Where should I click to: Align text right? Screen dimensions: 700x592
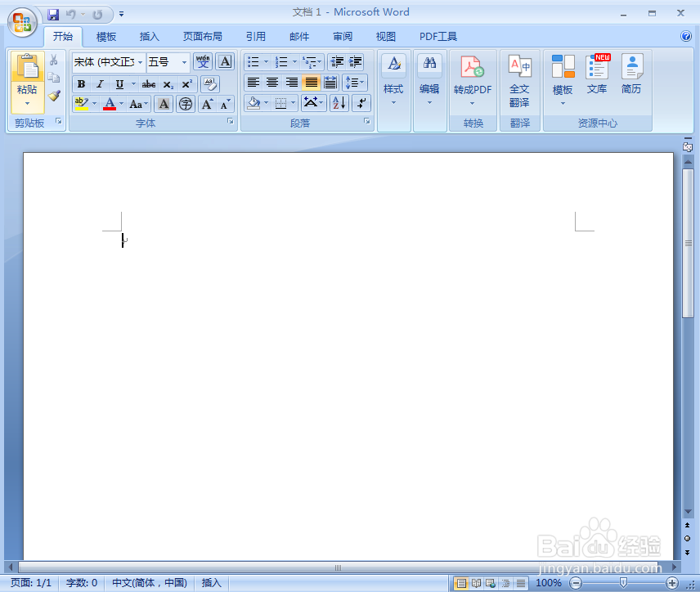tap(291, 83)
